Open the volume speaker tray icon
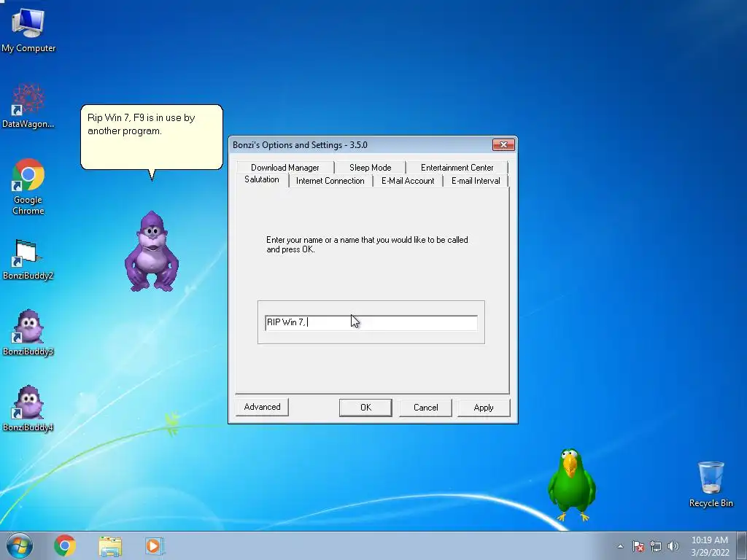 point(673,546)
